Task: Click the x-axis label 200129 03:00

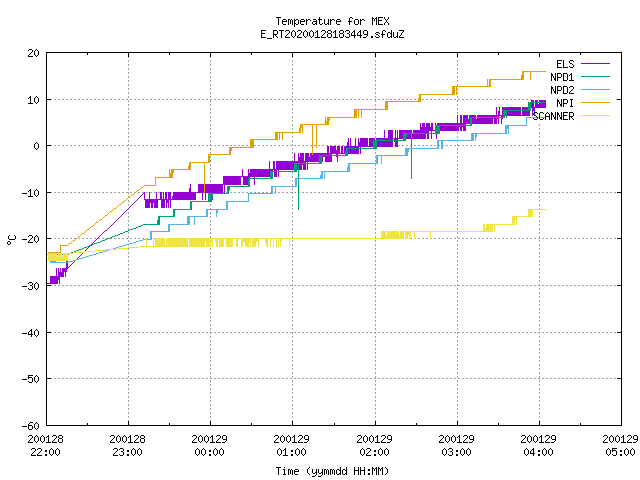Action: 456,446
